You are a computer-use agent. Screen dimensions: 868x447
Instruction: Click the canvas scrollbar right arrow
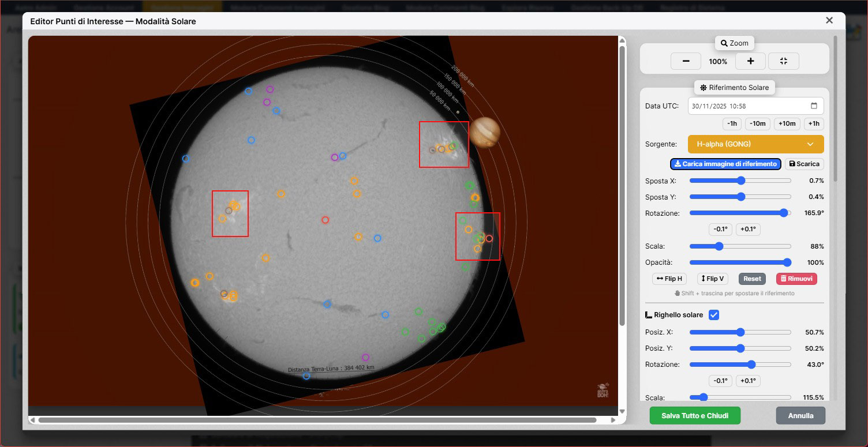pyautogui.click(x=613, y=420)
